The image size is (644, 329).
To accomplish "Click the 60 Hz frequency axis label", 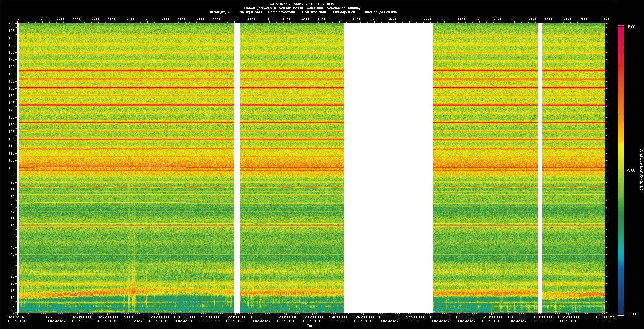I will [x=12, y=226].
